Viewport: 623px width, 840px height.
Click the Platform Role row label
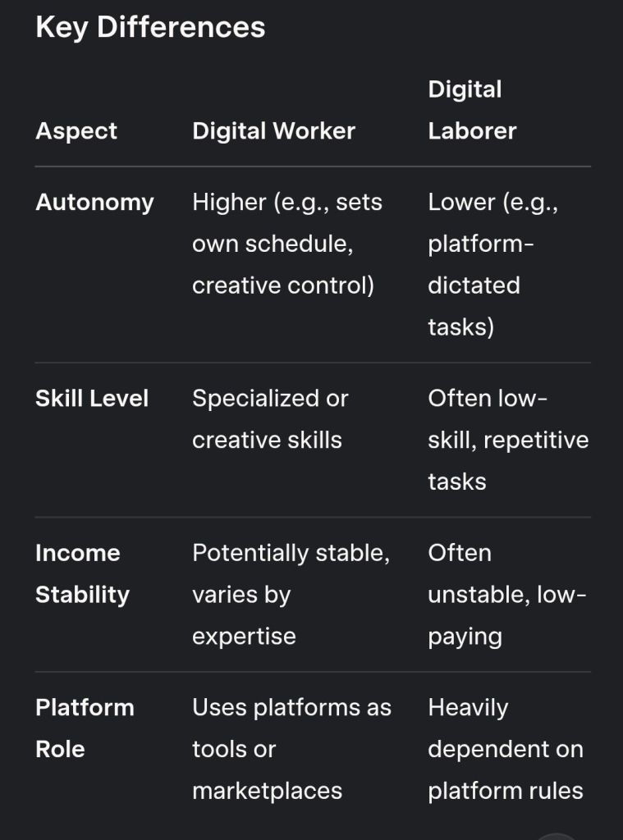coord(84,728)
